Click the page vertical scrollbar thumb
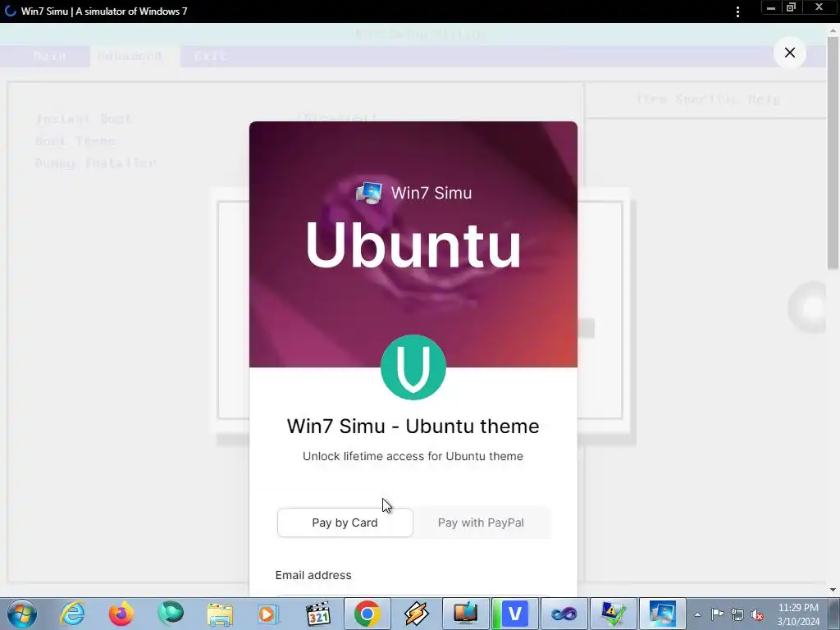Viewport: 840px width, 630px height. 833,153
